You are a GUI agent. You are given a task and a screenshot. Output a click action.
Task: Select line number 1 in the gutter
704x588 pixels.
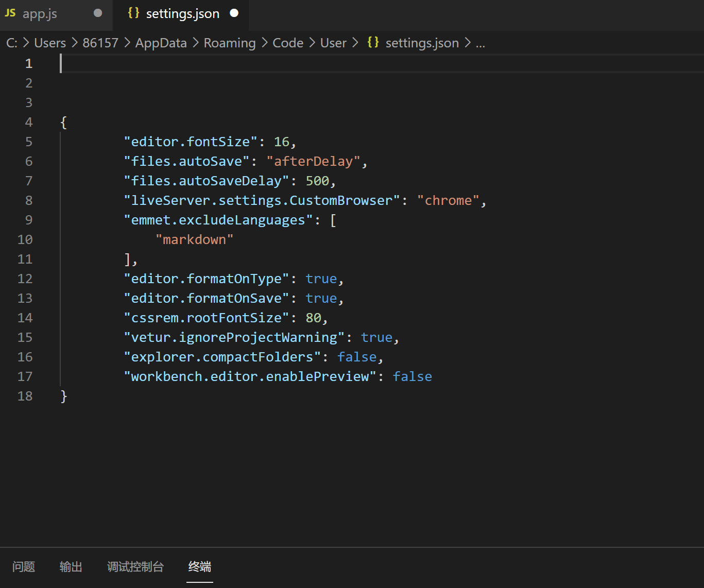(x=29, y=63)
